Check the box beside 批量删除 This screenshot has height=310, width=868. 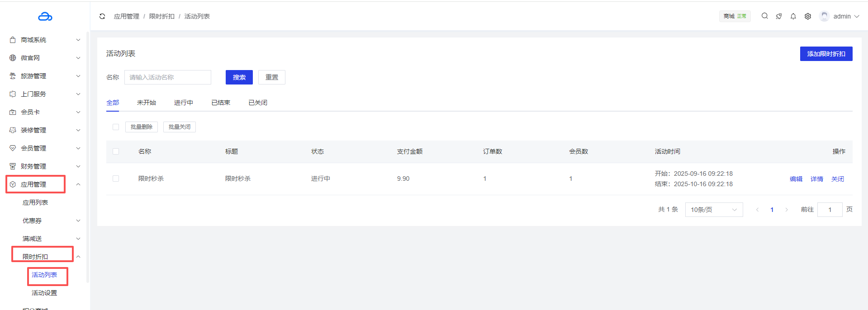(116, 127)
